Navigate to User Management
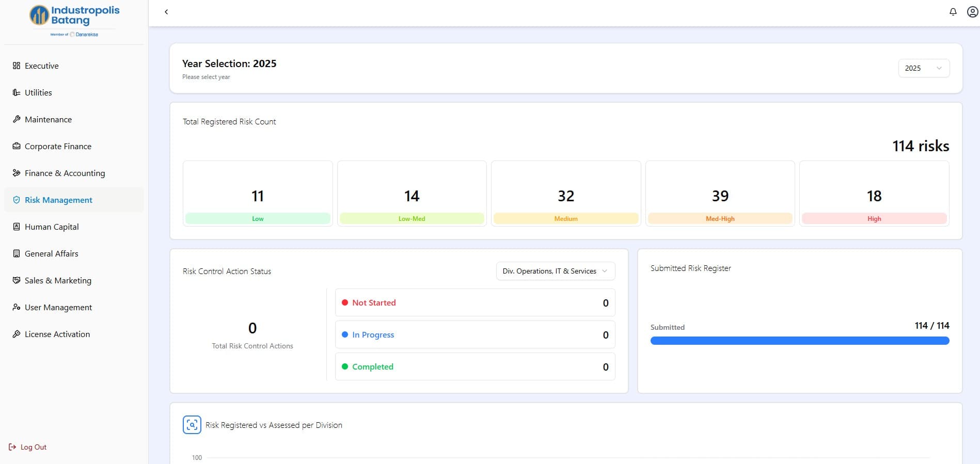 click(74, 307)
